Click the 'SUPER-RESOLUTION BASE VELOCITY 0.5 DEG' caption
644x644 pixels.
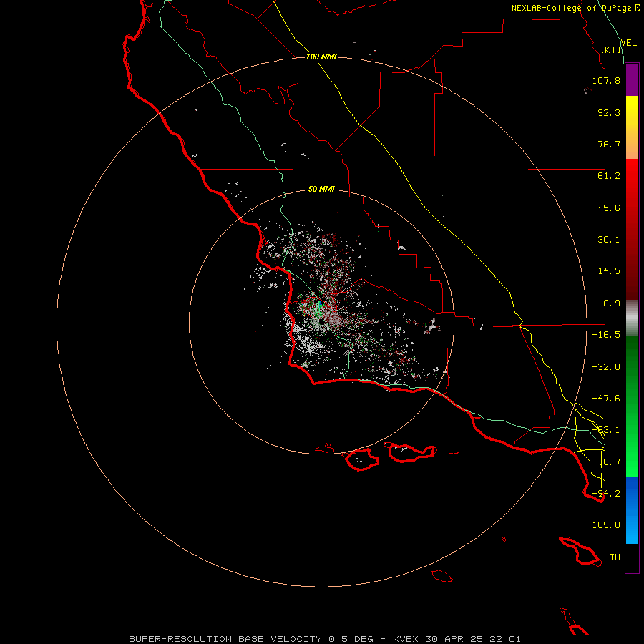click(251, 639)
